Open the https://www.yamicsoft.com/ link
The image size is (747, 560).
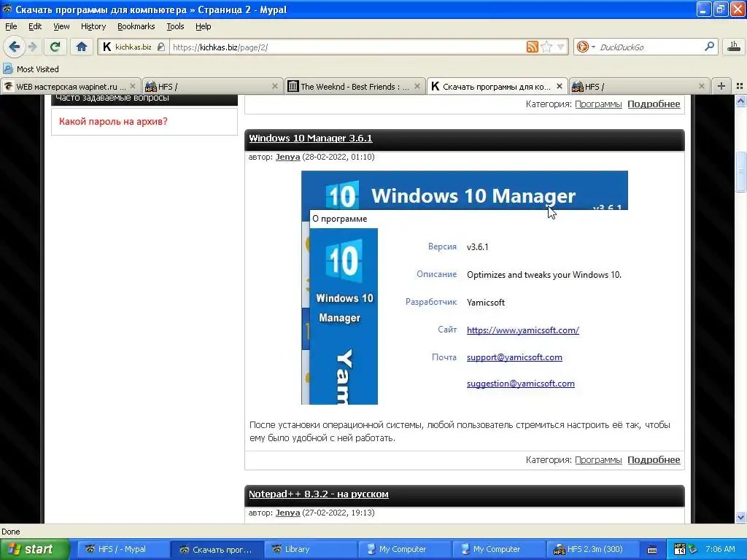click(x=522, y=330)
